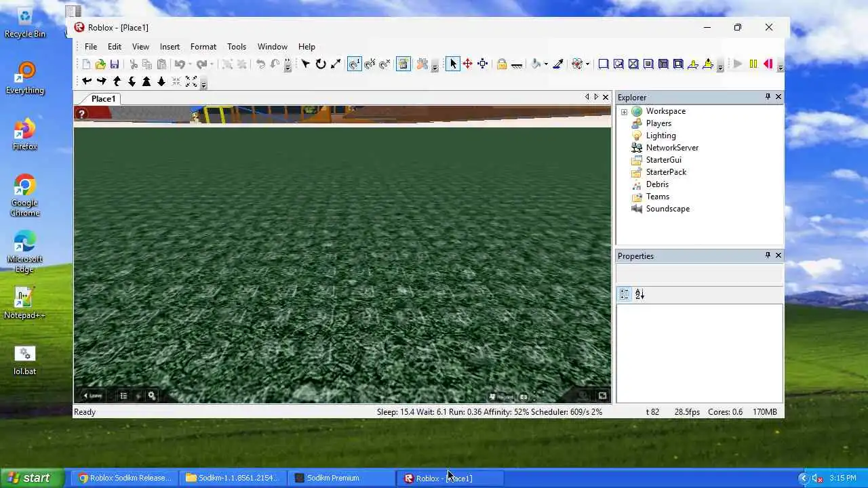Open the Material dropdown arrow

pos(587,64)
